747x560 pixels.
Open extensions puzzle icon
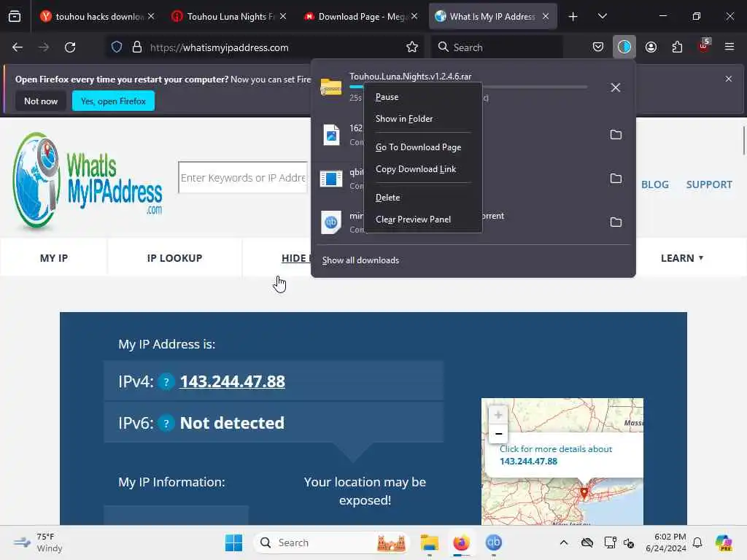[x=677, y=47]
